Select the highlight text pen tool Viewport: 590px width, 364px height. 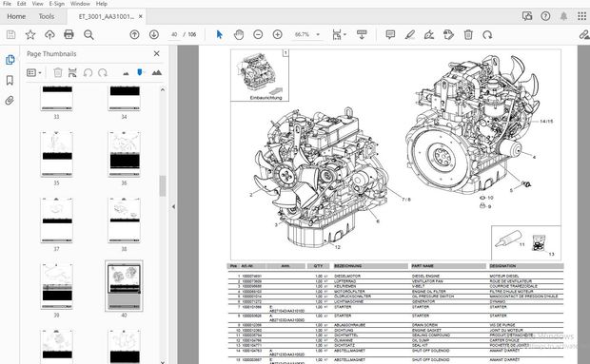coord(410,35)
